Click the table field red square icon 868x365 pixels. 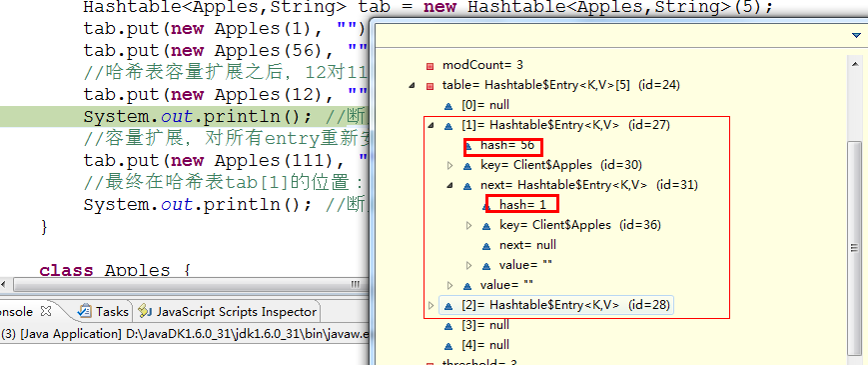[x=431, y=86]
